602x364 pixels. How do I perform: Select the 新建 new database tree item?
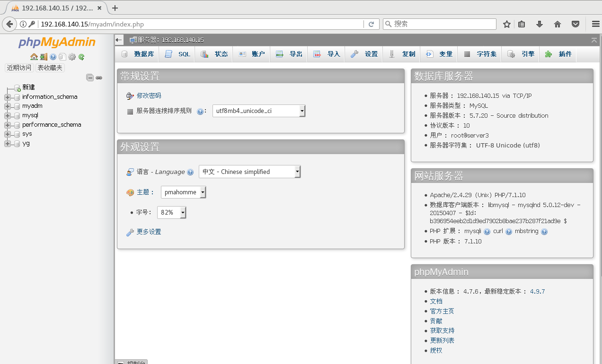(28, 87)
